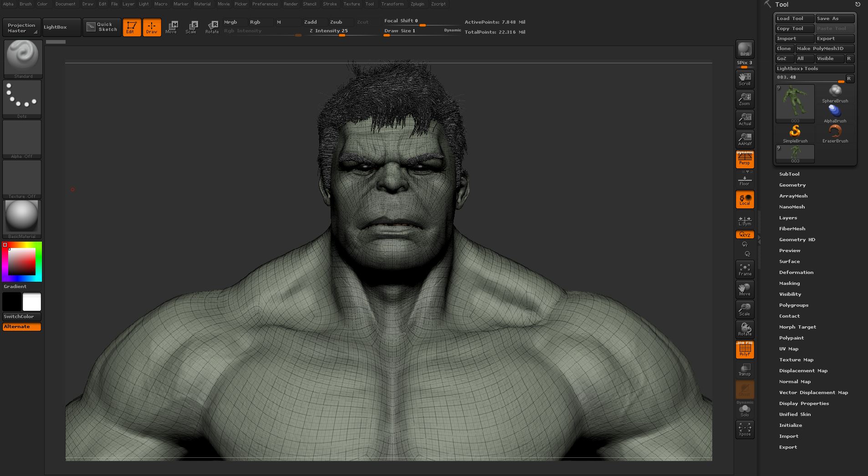Open the Texture Off selector
This screenshot has width=868, height=476.
(x=22, y=179)
